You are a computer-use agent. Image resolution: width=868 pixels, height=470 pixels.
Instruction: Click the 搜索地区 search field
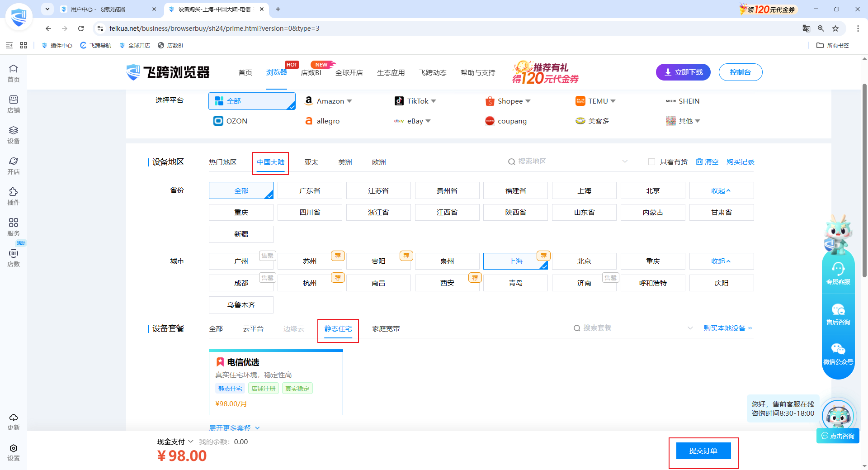click(x=568, y=161)
